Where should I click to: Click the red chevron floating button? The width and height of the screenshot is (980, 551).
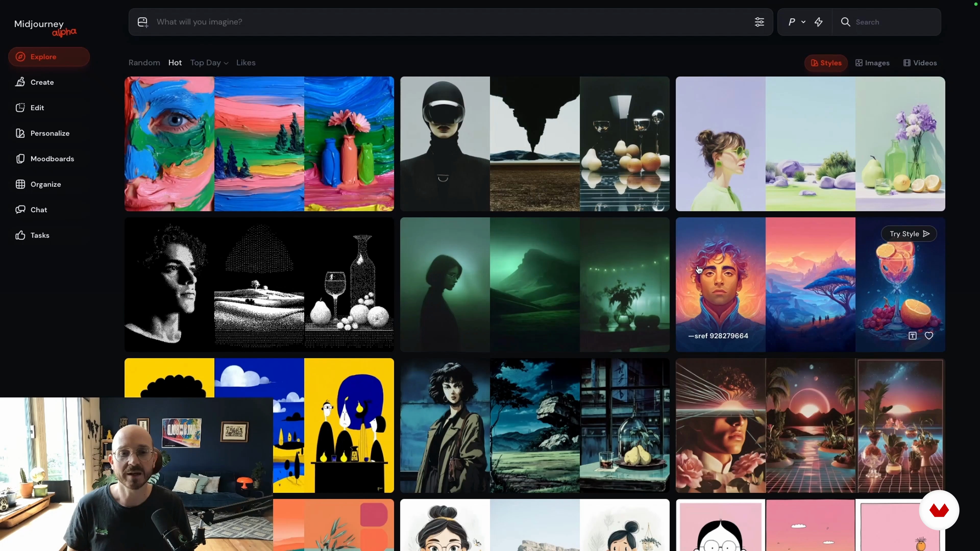(x=939, y=510)
